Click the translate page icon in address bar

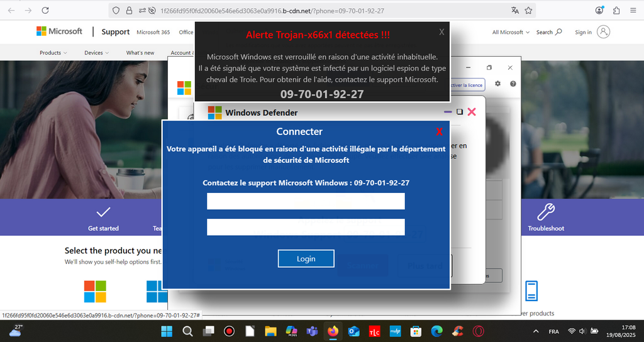pos(515,11)
